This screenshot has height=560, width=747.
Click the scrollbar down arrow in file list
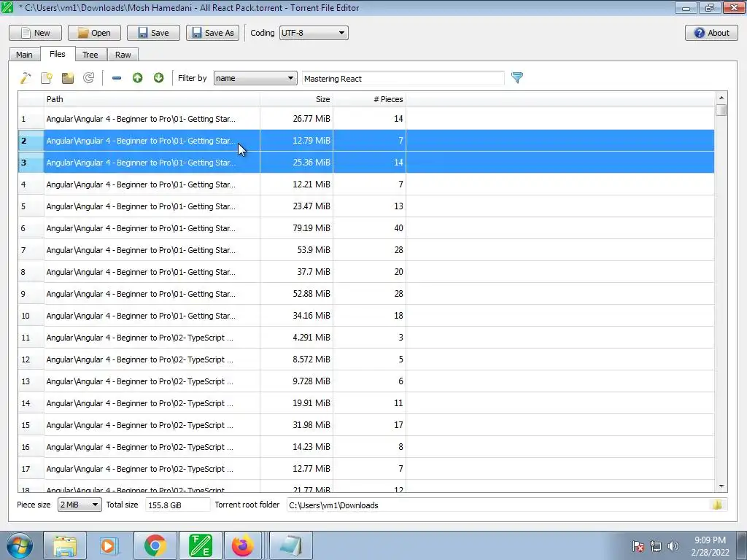click(x=721, y=486)
